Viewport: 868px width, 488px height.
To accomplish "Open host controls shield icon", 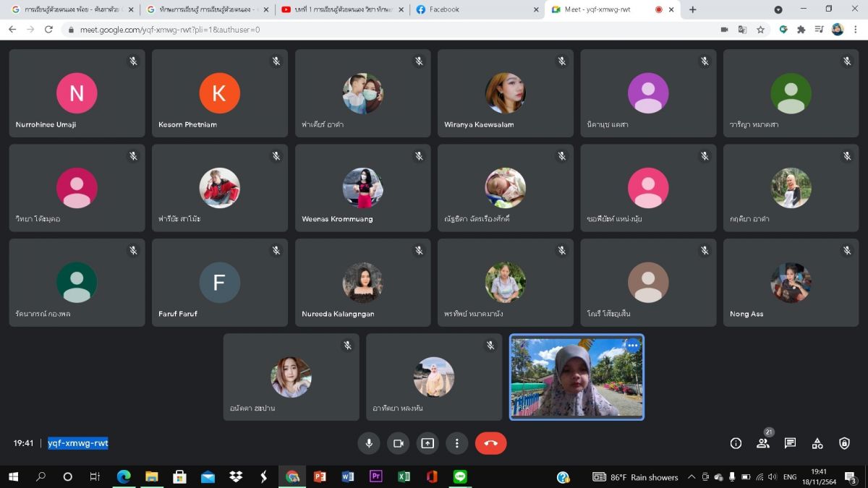I will 844,443.
